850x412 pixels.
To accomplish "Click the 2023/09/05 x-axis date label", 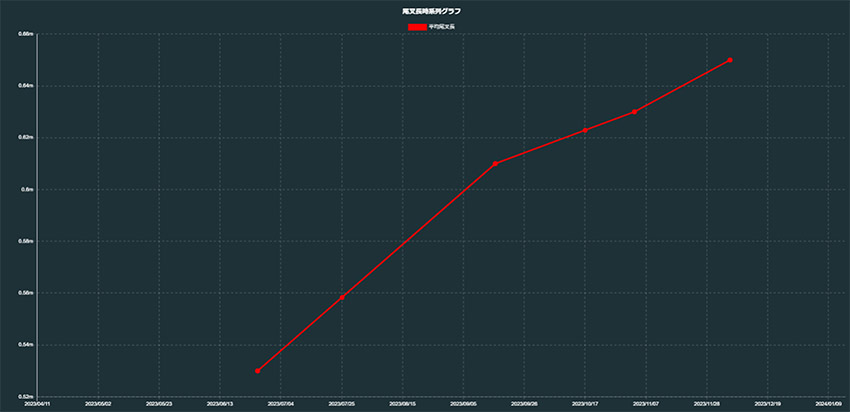I will point(463,404).
